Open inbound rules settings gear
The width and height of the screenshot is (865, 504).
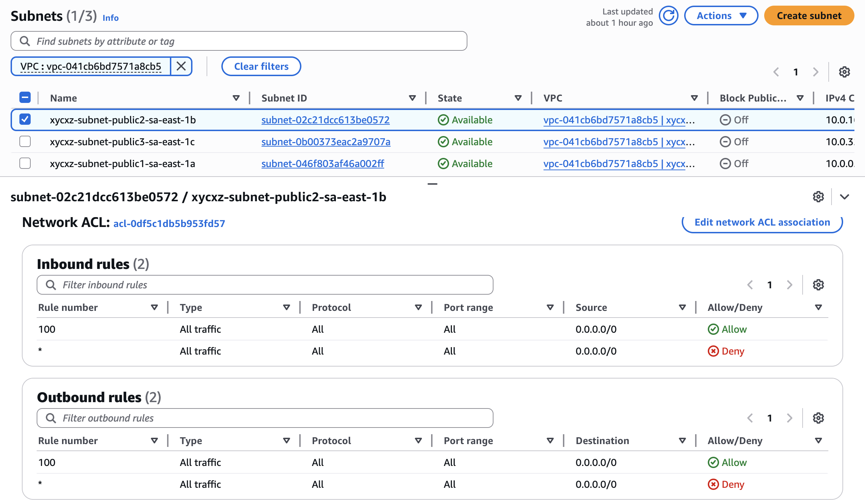[x=818, y=285]
